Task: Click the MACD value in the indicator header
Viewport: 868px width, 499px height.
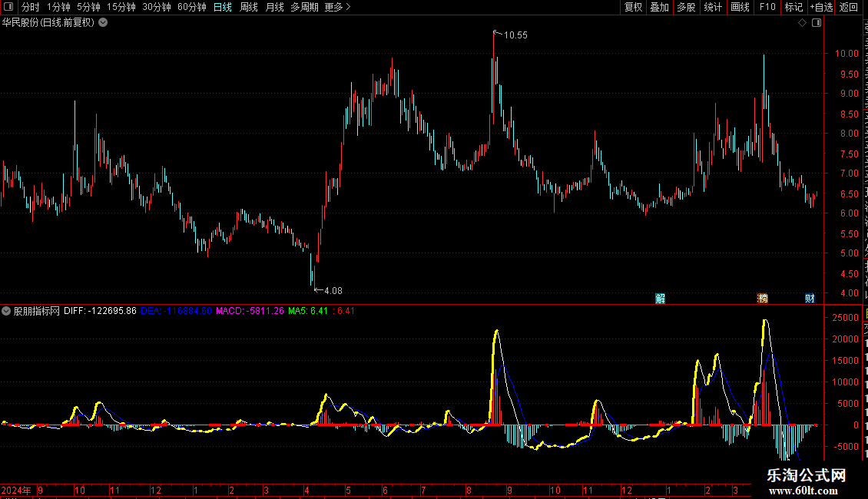Action: [x=250, y=311]
